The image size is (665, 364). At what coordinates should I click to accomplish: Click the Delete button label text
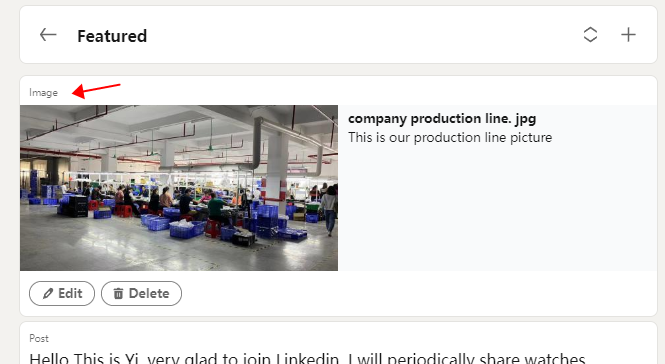coord(149,293)
